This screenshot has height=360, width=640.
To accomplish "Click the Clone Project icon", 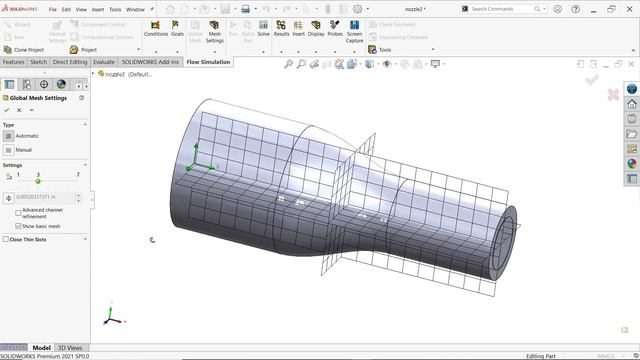I will pos(7,49).
